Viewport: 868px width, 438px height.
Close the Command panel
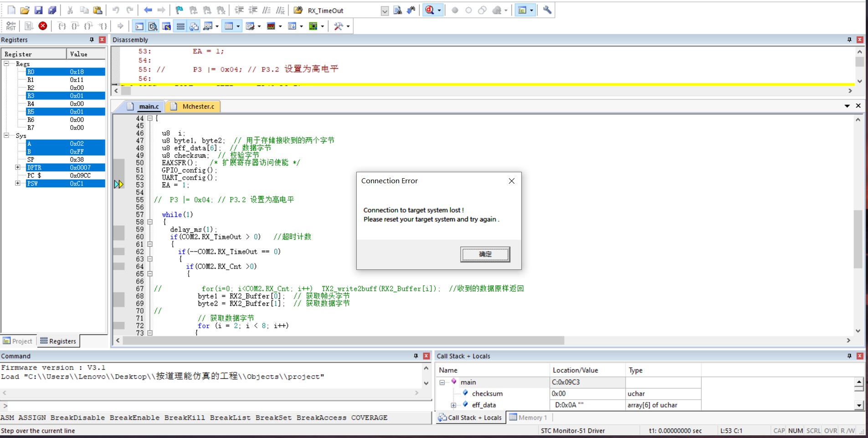426,356
